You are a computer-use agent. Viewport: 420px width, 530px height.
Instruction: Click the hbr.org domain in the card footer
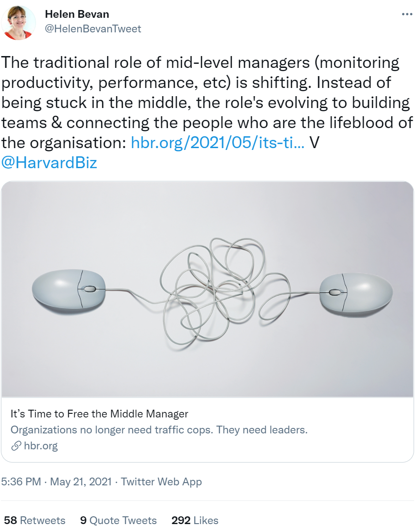coord(41,446)
